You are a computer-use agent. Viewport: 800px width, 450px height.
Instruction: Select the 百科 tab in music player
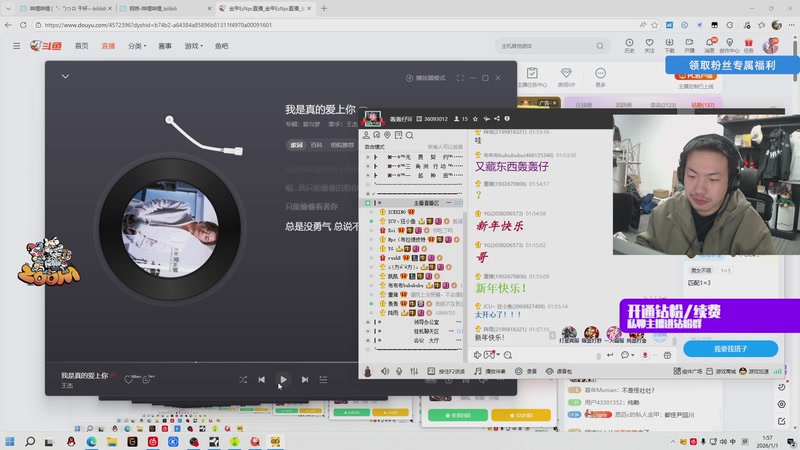point(316,145)
